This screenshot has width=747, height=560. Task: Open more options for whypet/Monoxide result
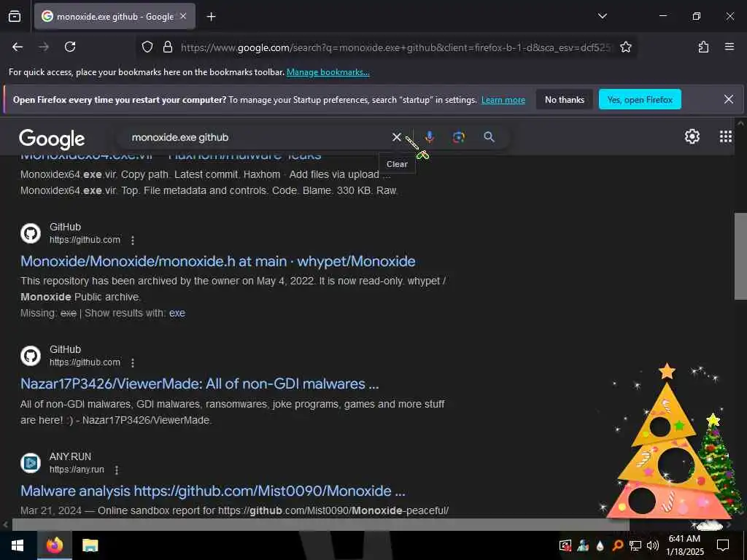tap(133, 241)
